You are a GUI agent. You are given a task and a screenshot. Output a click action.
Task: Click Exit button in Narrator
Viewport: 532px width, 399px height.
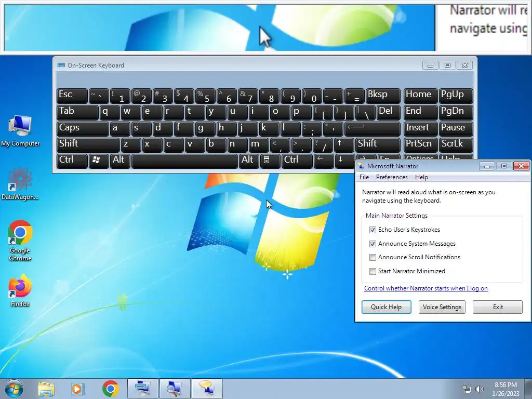498,307
